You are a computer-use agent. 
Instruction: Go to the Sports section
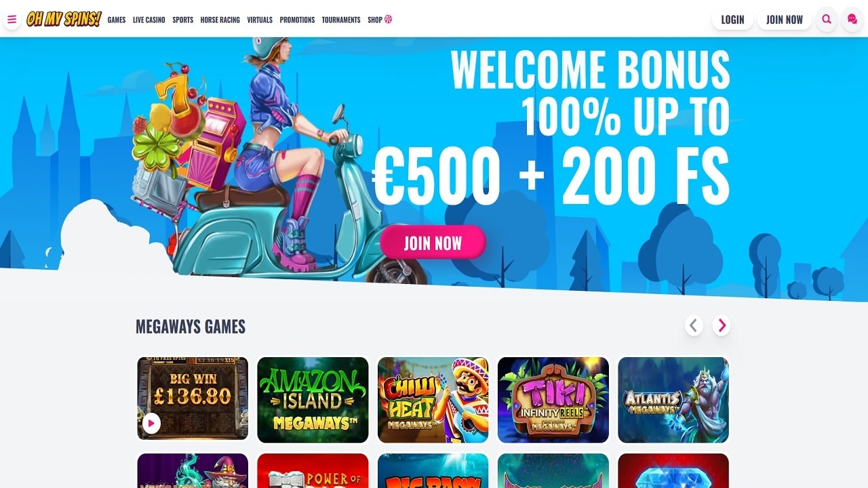tap(183, 20)
